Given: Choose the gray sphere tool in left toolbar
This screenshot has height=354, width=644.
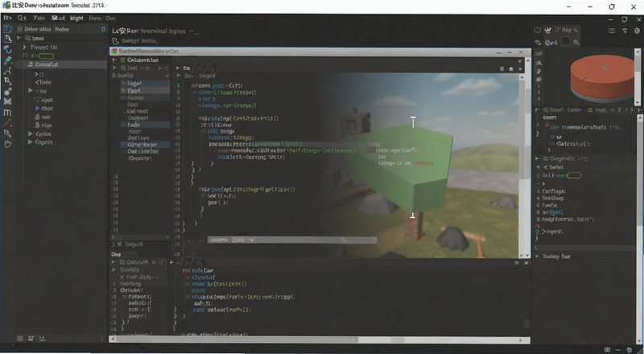Looking at the screenshot, I should pyautogui.click(x=8, y=91).
